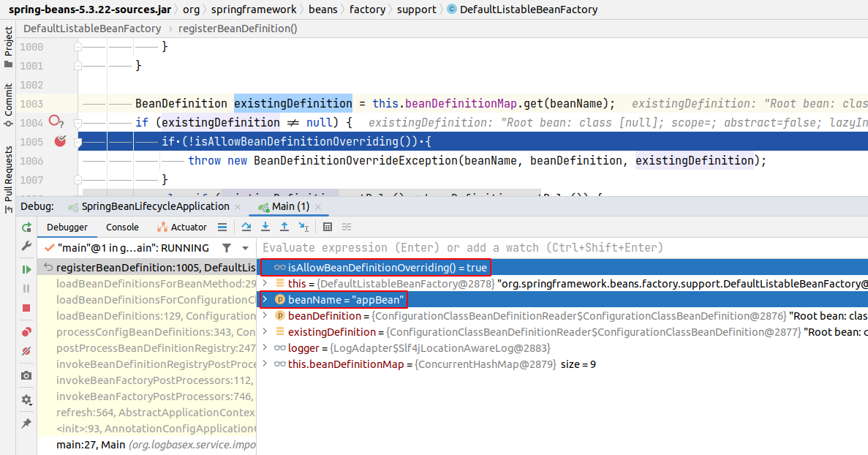Viewport: 868px width, 455px height.
Task: Click the Rerun icon in the Debug panel
Action: (26, 227)
